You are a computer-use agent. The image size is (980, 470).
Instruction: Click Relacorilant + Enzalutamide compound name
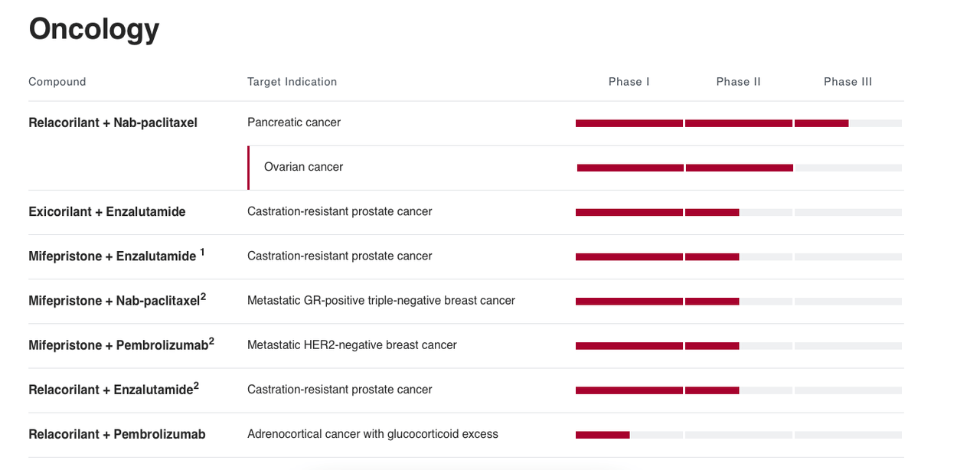coord(113,389)
